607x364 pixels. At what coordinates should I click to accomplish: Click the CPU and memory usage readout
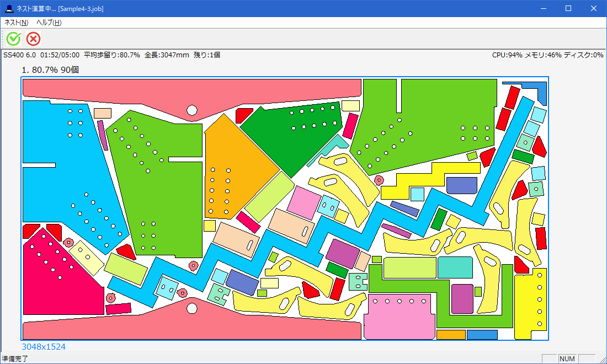(547, 55)
